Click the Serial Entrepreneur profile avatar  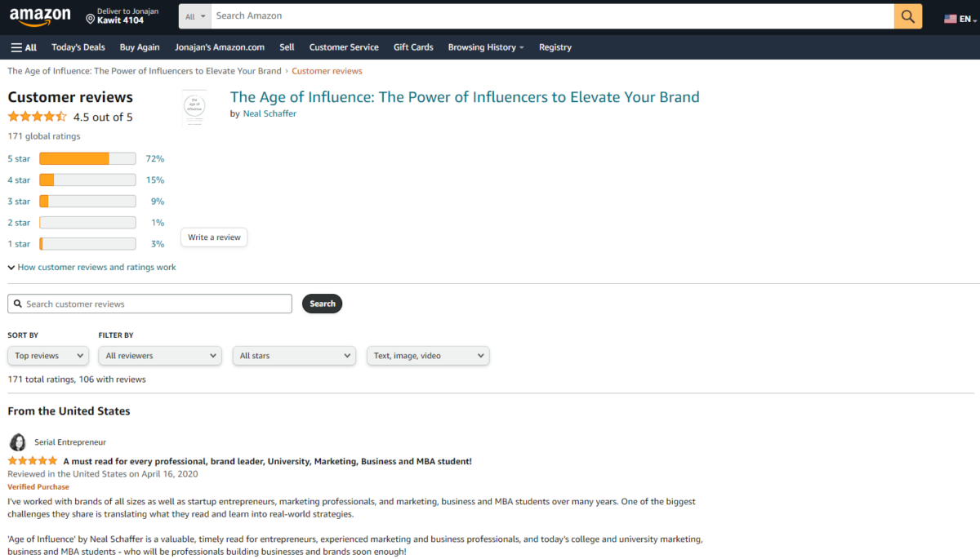click(x=17, y=441)
